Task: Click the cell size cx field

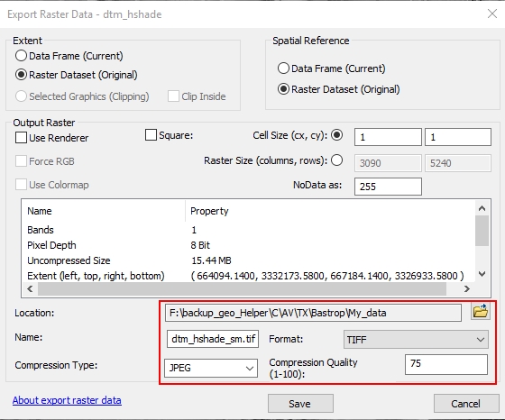Action: [388, 137]
